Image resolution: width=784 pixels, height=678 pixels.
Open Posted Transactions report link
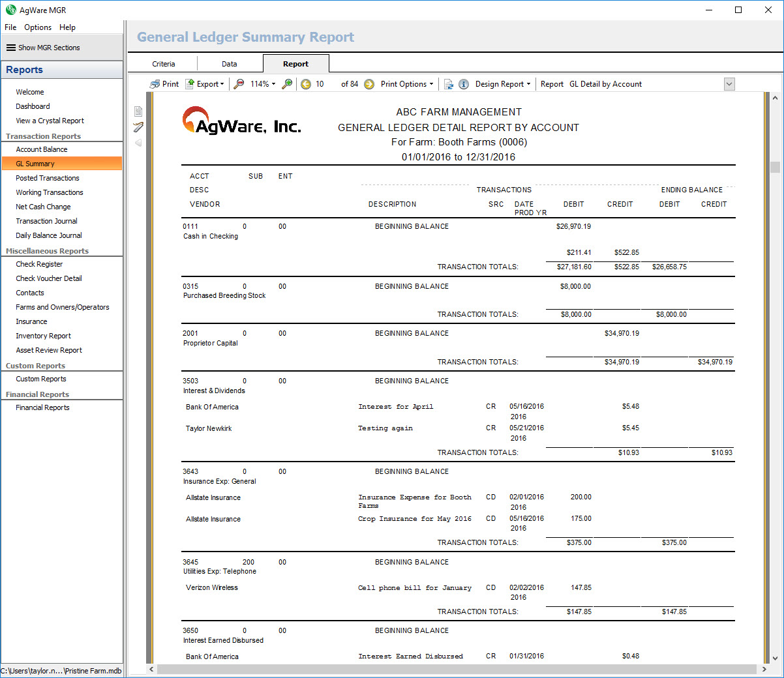48,178
